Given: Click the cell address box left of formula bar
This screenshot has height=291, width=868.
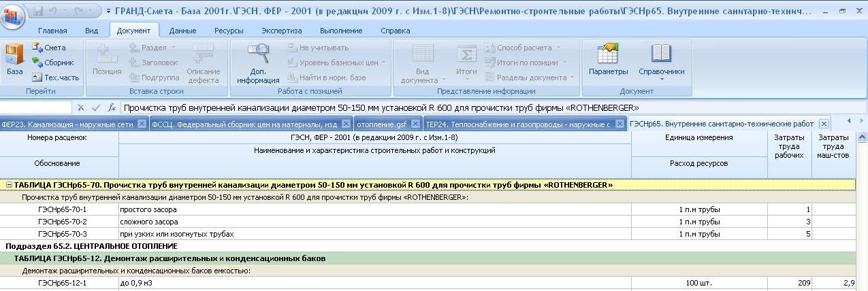Looking at the screenshot, I should coord(35,107).
